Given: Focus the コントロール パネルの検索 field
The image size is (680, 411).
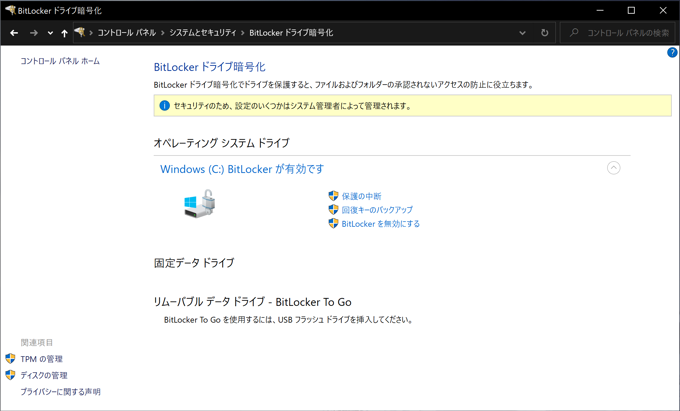Looking at the screenshot, I should pos(618,33).
